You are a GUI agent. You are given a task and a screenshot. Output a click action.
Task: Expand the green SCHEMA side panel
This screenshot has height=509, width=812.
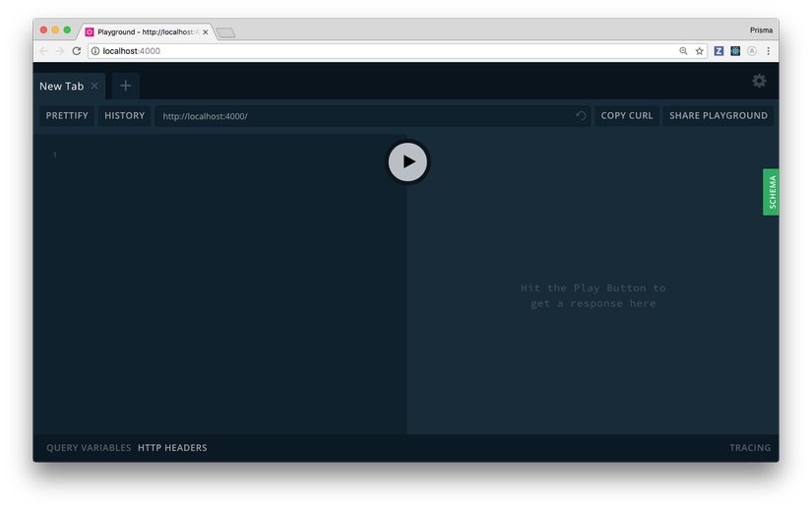[771, 192]
